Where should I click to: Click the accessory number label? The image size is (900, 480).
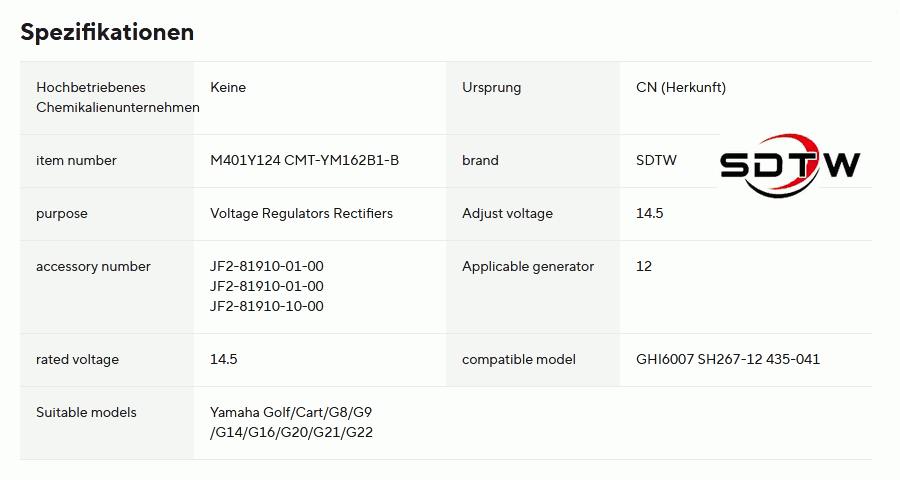pyautogui.click(x=93, y=266)
